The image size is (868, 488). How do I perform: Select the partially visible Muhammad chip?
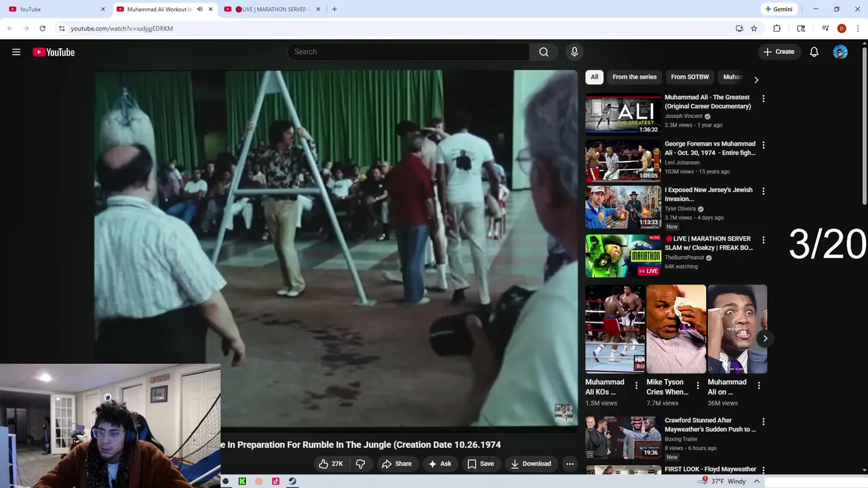point(733,77)
